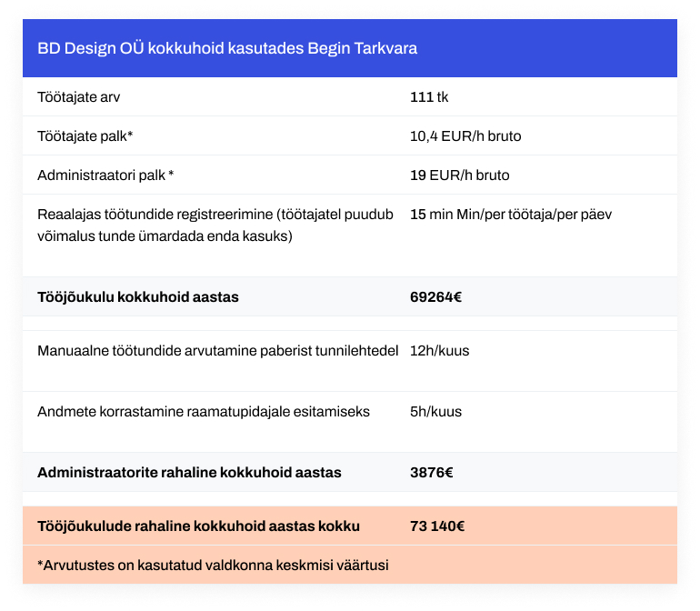Viewport: 700px width, 611px height.
Task: Click the 'Reaalajas töötundide registreerimine' description
Action: (215, 225)
